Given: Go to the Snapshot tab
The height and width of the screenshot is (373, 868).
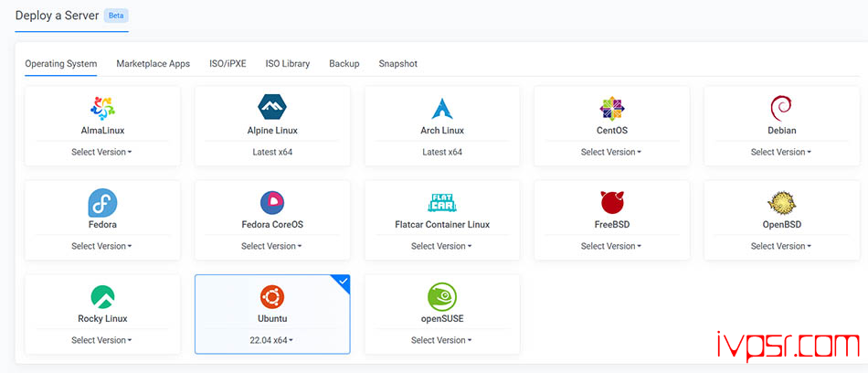Looking at the screenshot, I should click(x=397, y=64).
